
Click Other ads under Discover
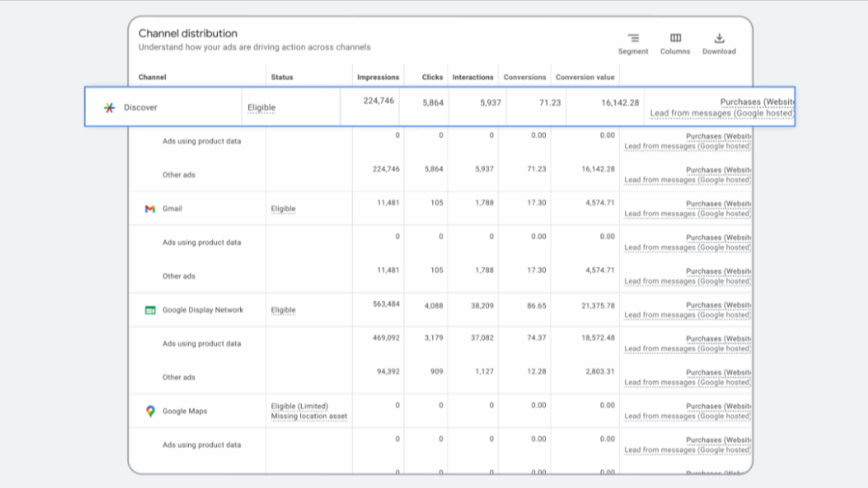click(179, 175)
